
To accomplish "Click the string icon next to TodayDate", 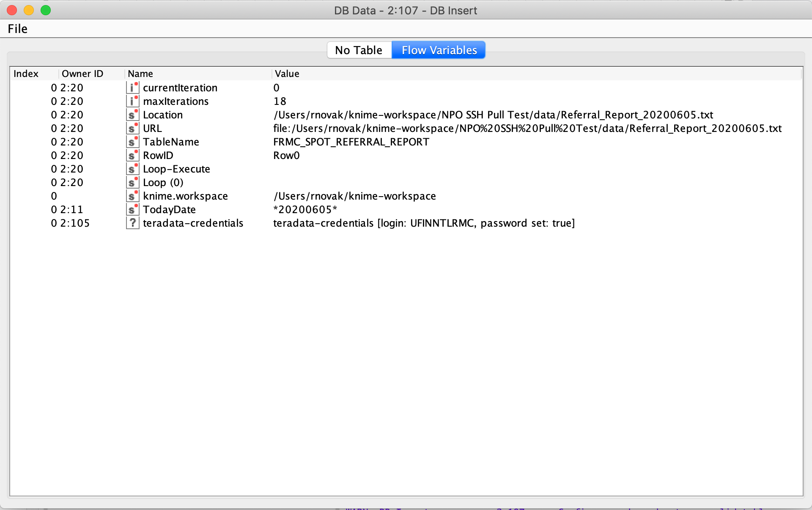I will point(132,209).
